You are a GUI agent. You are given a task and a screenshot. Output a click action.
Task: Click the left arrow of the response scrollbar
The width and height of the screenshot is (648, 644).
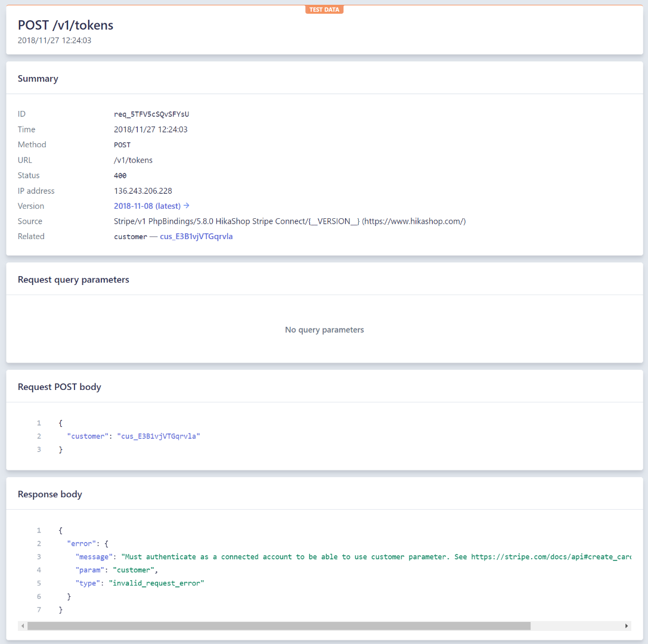[23, 626]
